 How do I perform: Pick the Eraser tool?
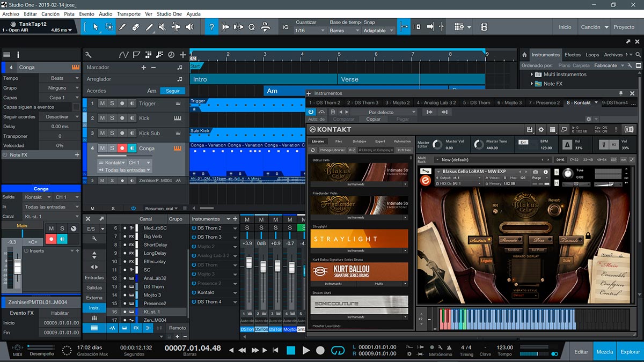136,27
